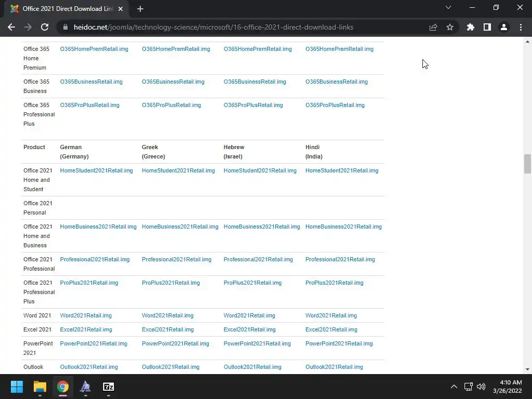The image size is (532, 399).
Task: Go back to the previous page
Action: click(11, 27)
